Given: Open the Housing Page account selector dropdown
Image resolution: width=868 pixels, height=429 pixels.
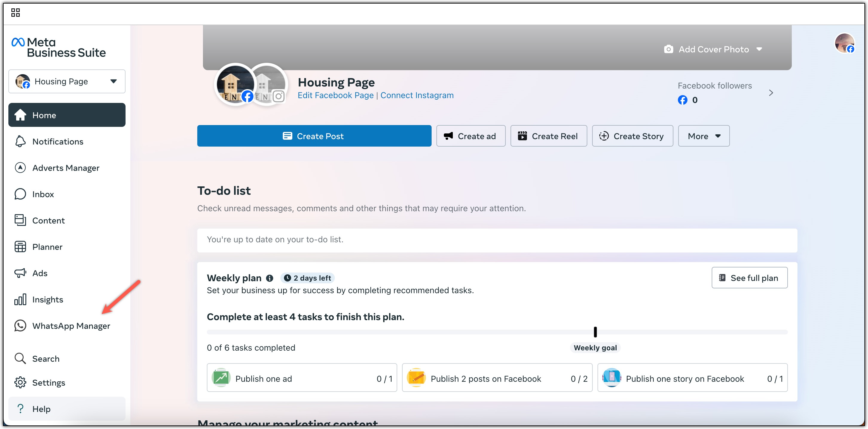Looking at the screenshot, I should [x=67, y=81].
